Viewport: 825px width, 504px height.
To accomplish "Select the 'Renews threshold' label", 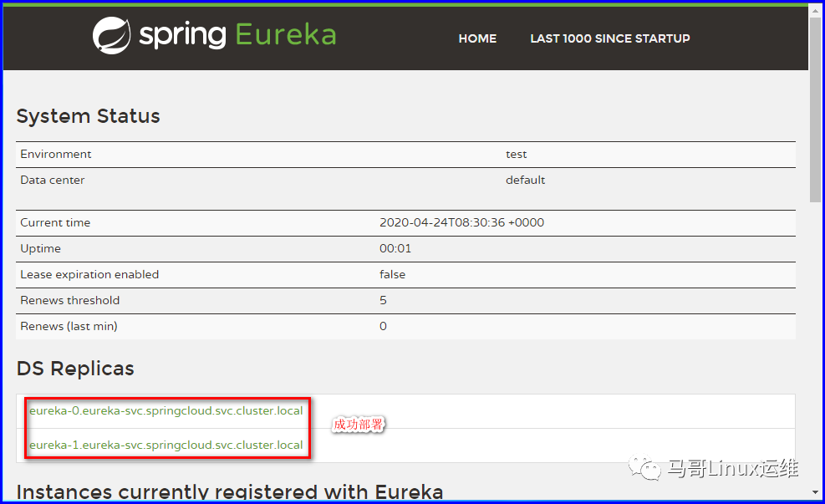I will coord(70,300).
